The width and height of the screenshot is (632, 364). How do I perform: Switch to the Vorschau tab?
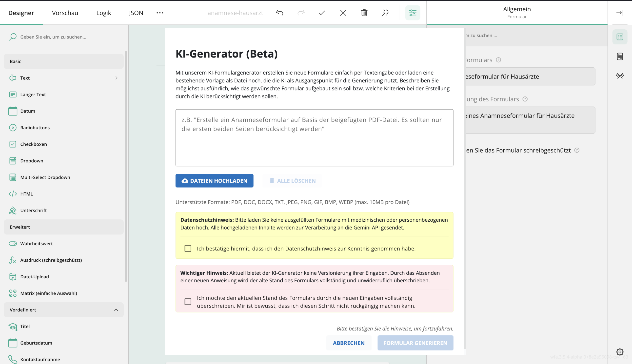[65, 13]
